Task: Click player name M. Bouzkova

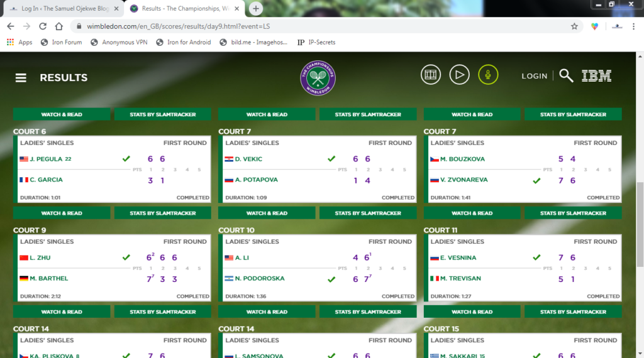Action: tap(462, 159)
